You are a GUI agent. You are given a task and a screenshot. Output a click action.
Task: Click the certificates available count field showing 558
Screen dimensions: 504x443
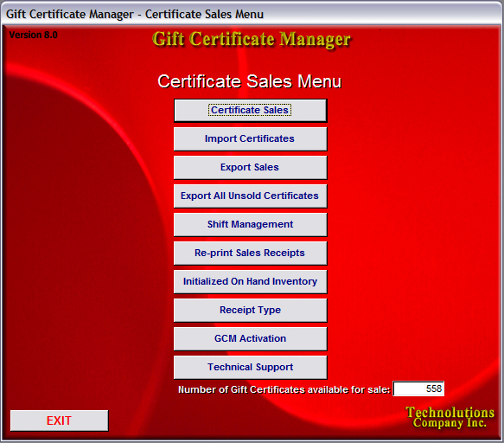point(418,388)
